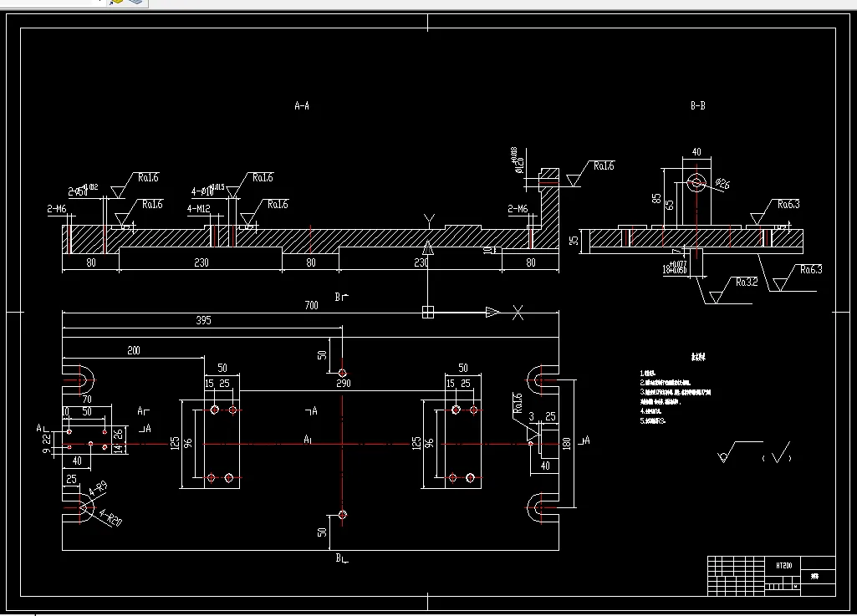Click the bottom center hole on plan view
This screenshot has height=616, width=857.
coord(342,514)
